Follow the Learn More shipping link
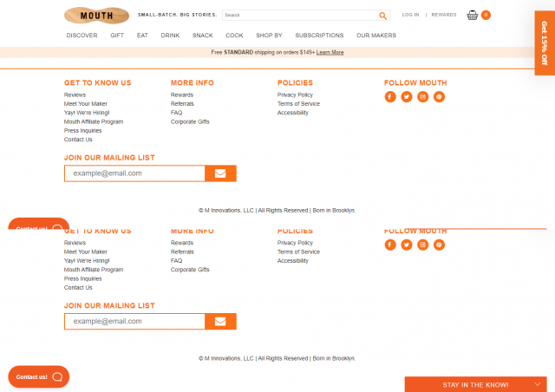The width and height of the screenshot is (555, 392). [330, 52]
